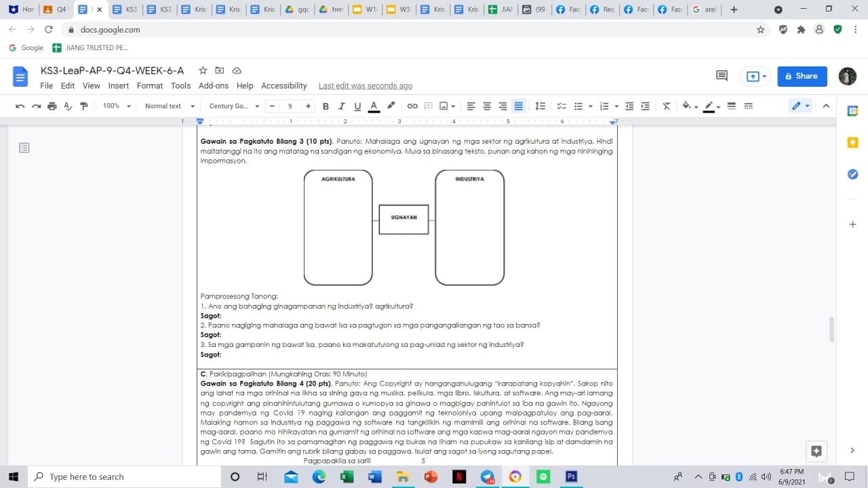This screenshot has width=868, height=488.
Task: Click the Last edit was seconds ago link
Action: (366, 85)
